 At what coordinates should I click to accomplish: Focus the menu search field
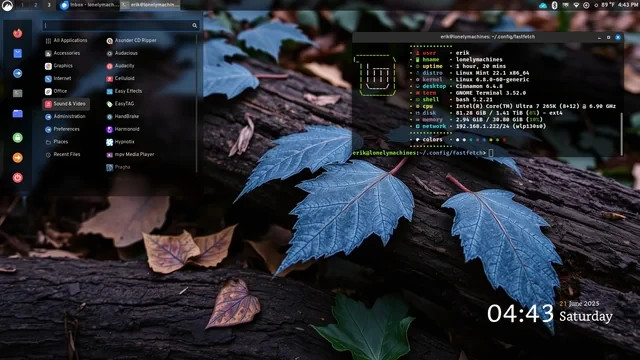pos(121,25)
